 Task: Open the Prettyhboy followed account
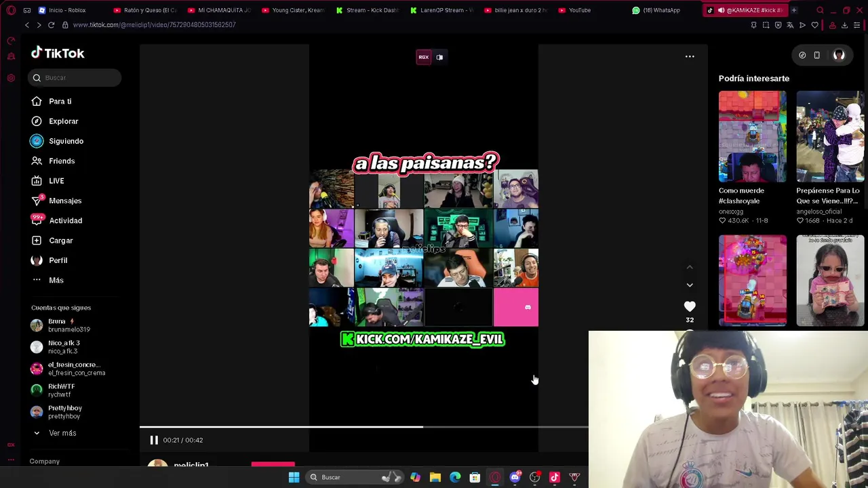click(x=57, y=412)
